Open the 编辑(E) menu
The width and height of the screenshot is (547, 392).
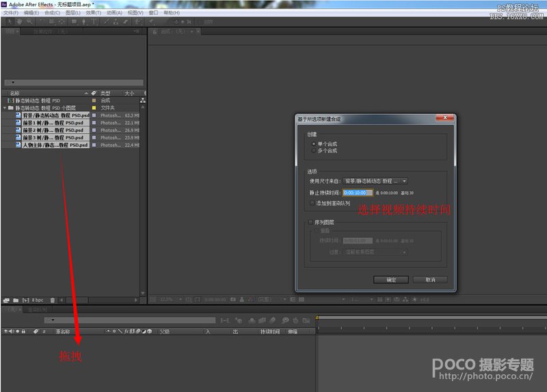click(x=31, y=13)
